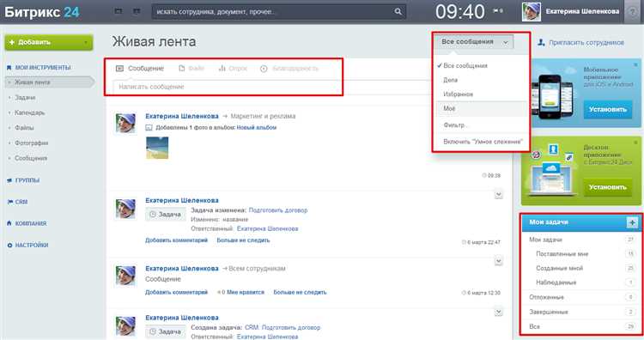Click the Битрикс 24 logo

coord(42,12)
